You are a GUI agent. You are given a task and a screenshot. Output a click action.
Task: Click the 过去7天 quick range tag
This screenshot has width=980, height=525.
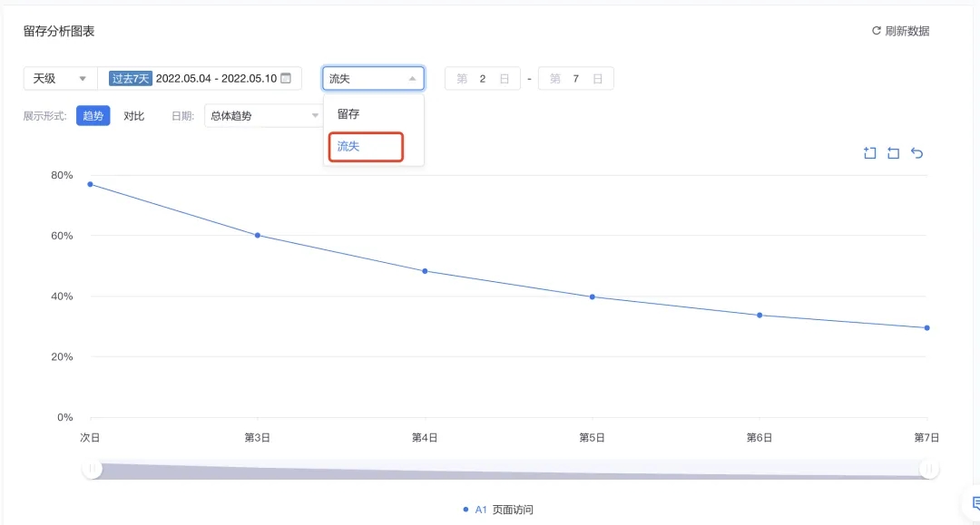131,79
